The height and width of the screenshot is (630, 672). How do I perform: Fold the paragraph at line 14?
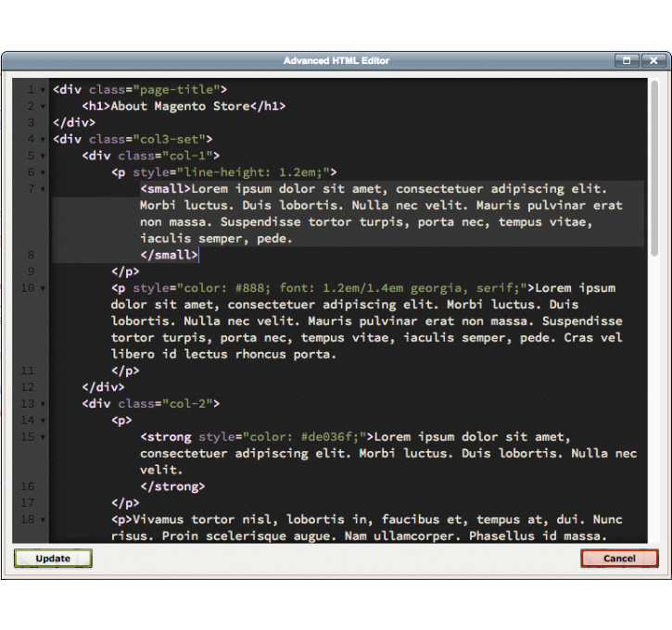(43, 421)
